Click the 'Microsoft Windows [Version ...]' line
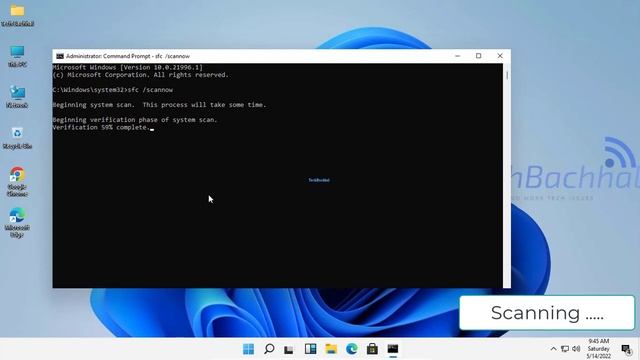The height and width of the screenshot is (360, 640). pos(128,67)
